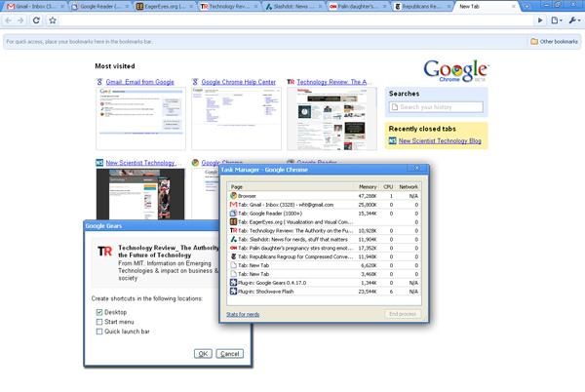Select the Google Reader (1000+) process row
The image size is (585, 392).
[325, 214]
